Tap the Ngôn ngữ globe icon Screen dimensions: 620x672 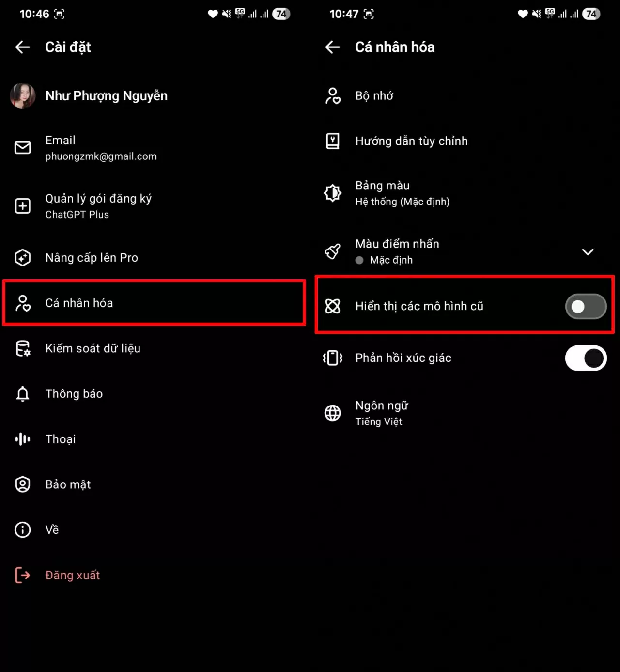click(x=333, y=413)
